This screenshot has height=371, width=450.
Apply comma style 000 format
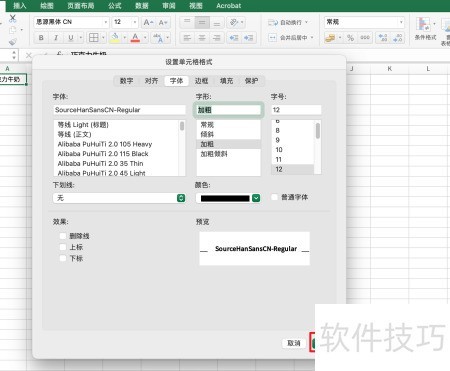pyautogui.click(x=365, y=38)
